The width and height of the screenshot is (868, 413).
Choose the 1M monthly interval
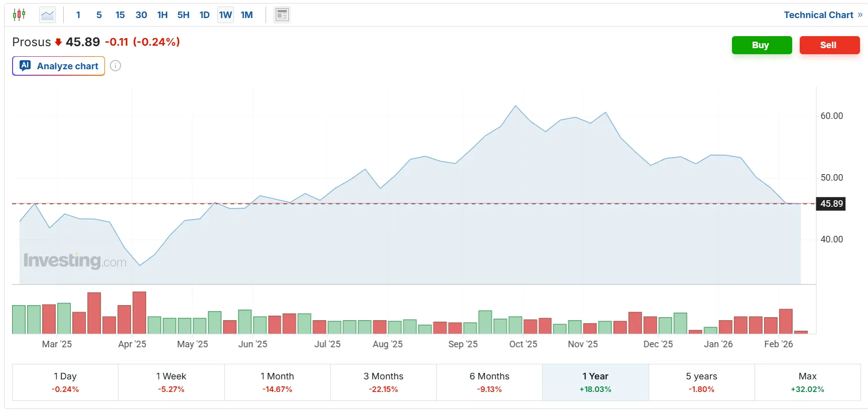[246, 15]
